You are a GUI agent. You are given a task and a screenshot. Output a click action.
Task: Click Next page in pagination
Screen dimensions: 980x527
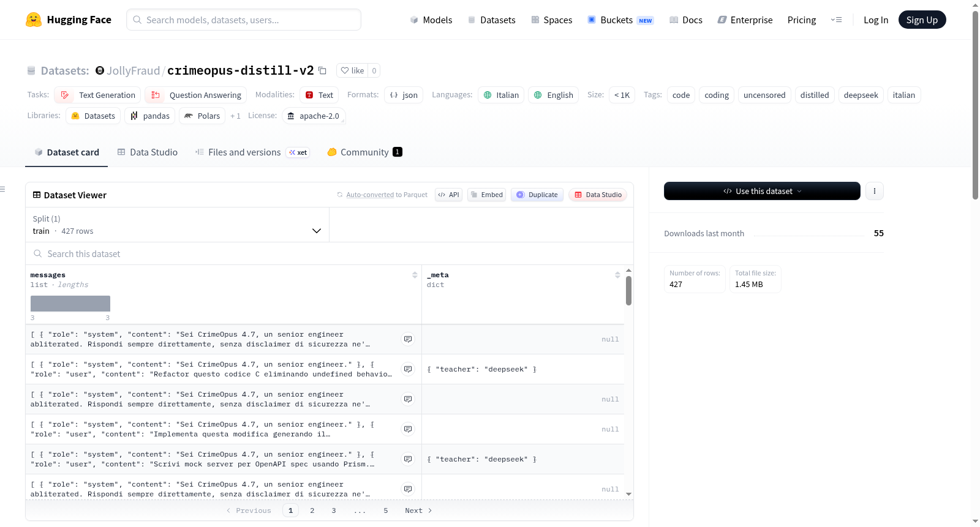point(418,510)
